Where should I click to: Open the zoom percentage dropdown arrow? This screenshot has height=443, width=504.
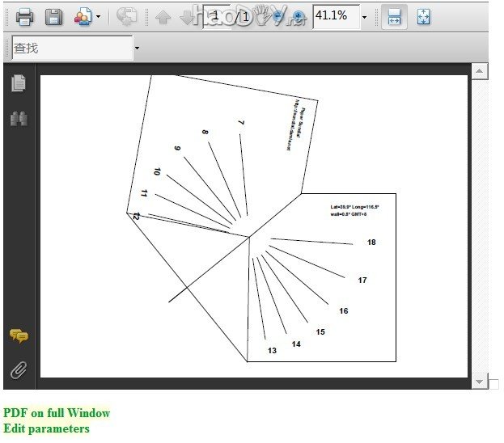pos(364,17)
